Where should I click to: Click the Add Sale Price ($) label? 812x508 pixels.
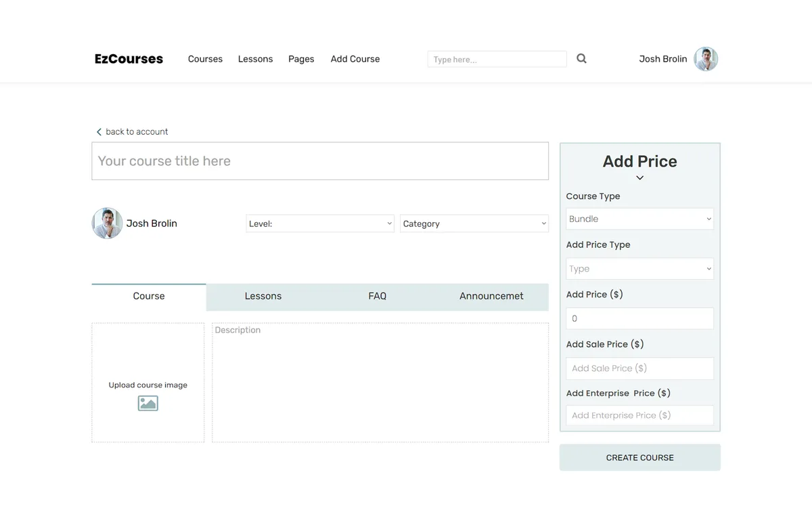tap(605, 344)
